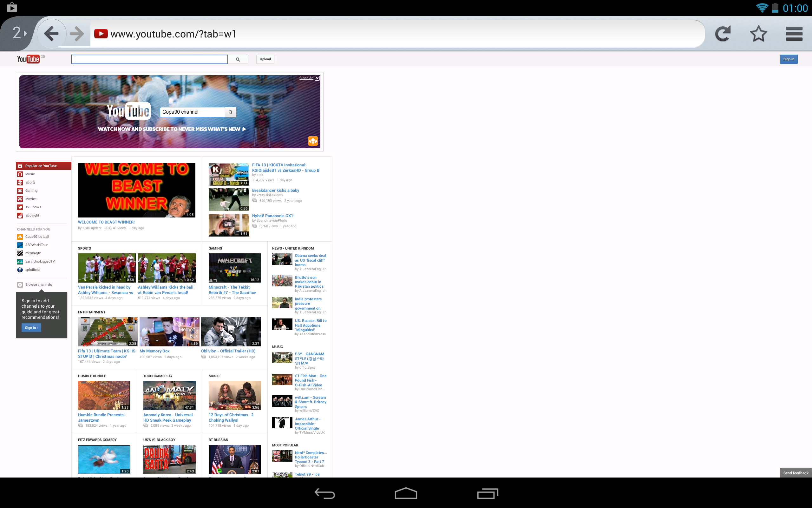Click the magnifier search button in header

238,59
